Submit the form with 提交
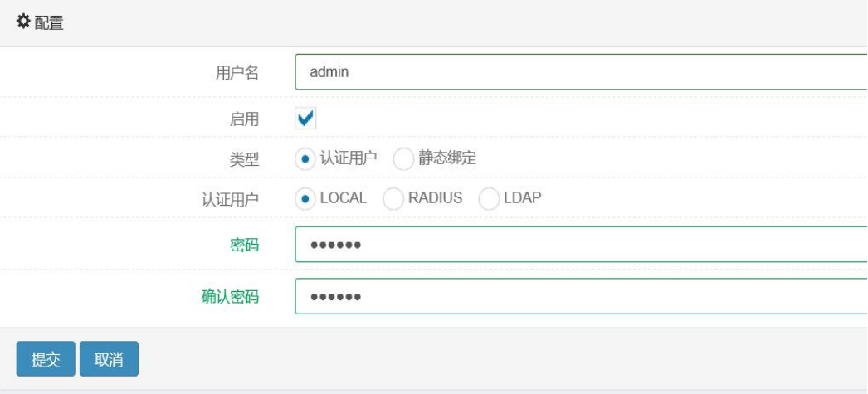The width and height of the screenshot is (868, 394). (x=46, y=358)
